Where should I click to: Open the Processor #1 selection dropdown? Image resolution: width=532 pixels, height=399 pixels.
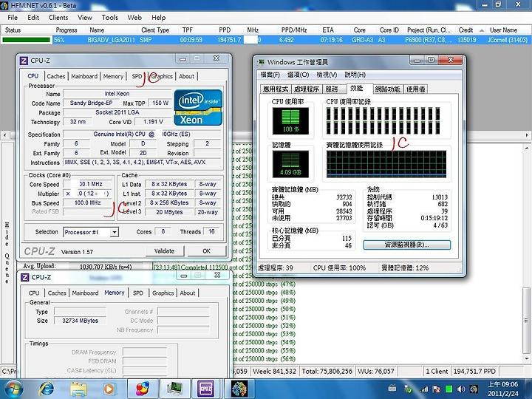115,232
